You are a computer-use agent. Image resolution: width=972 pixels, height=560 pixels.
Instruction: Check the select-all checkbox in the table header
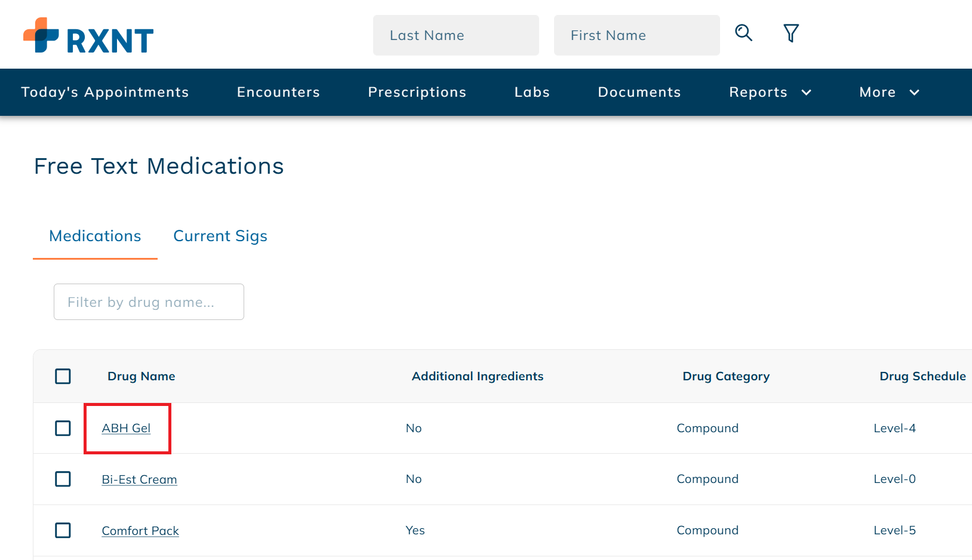(63, 376)
